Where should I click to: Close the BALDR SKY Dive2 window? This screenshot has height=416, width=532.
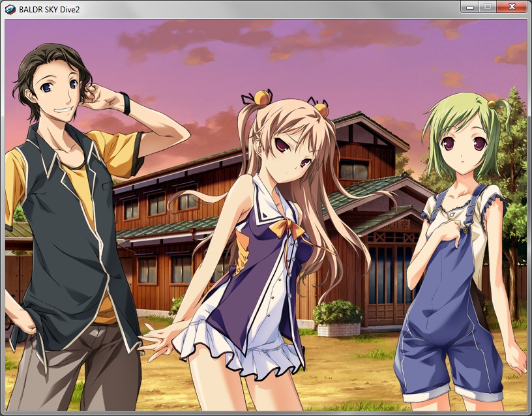click(x=512, y=7)
